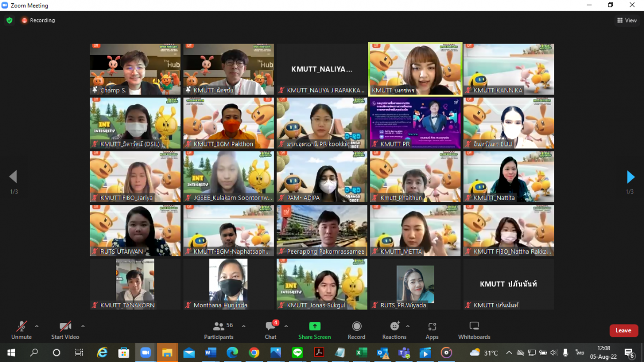Click the KMUTT_TANAKORN name label

pos(127,305)
